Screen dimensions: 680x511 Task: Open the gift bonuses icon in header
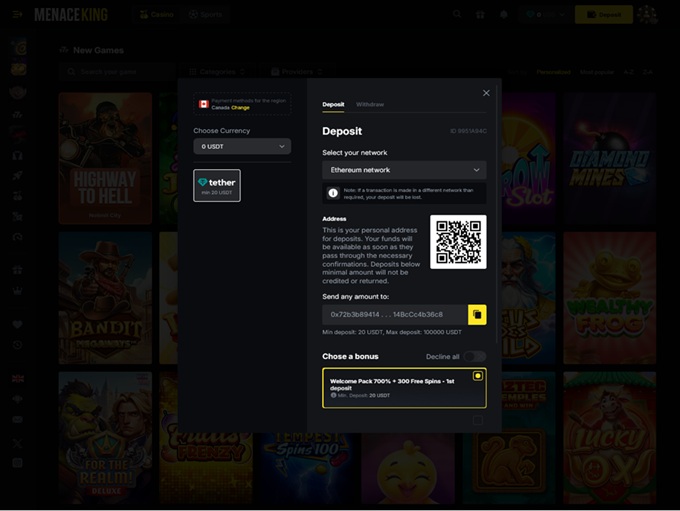480,15
